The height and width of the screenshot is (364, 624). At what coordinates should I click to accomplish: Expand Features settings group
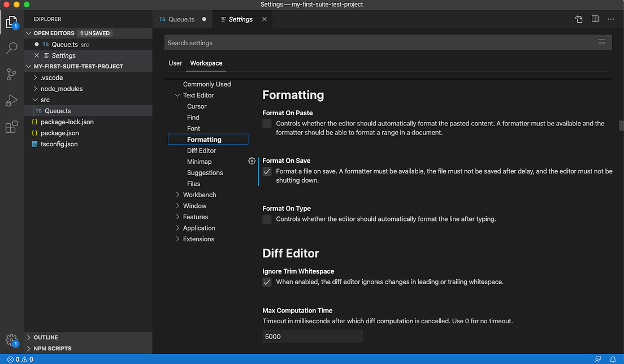tap(177, 217)
